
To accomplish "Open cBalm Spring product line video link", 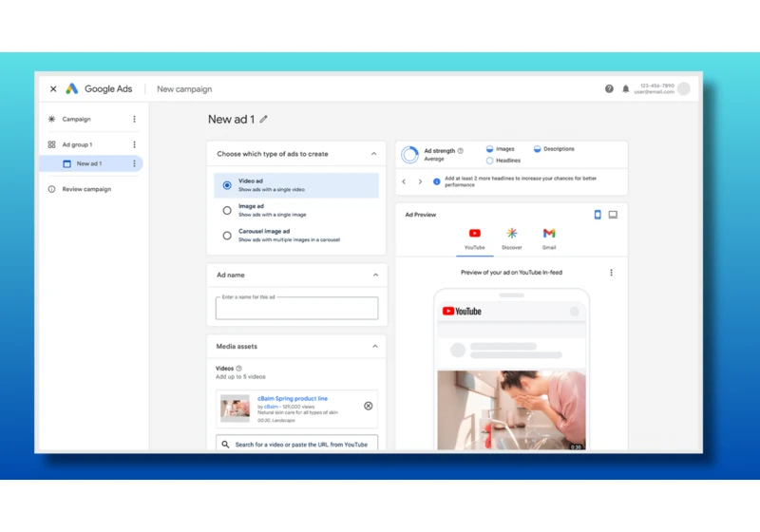I will click(293, 398).
